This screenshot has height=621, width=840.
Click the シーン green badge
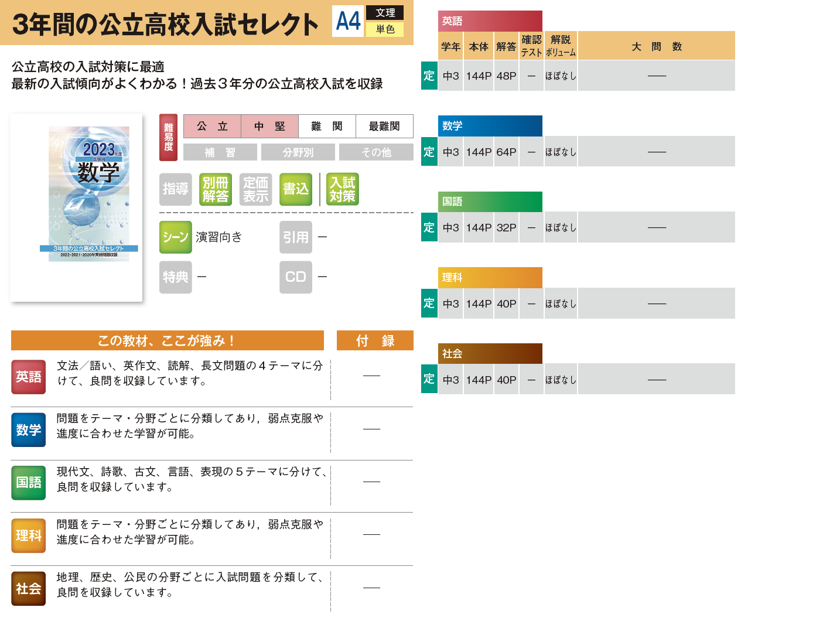176,237
